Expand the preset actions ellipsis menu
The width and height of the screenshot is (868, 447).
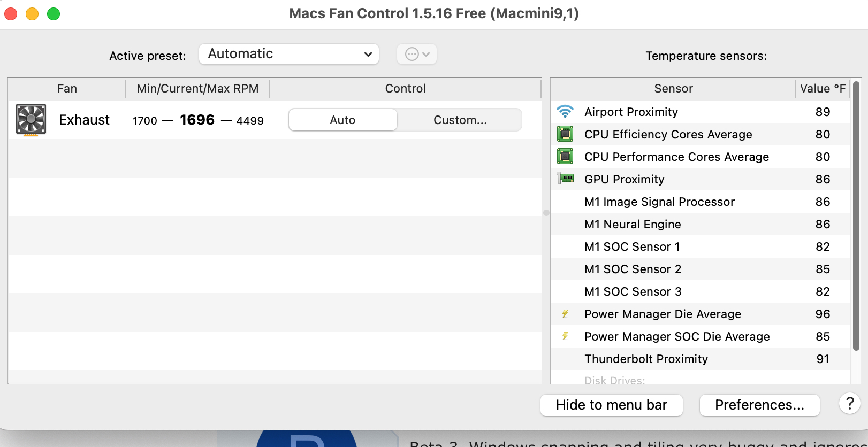[417, 54]
